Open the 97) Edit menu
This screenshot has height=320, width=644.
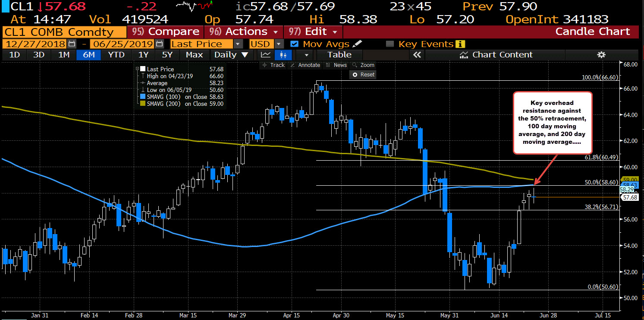coord(313,32)
